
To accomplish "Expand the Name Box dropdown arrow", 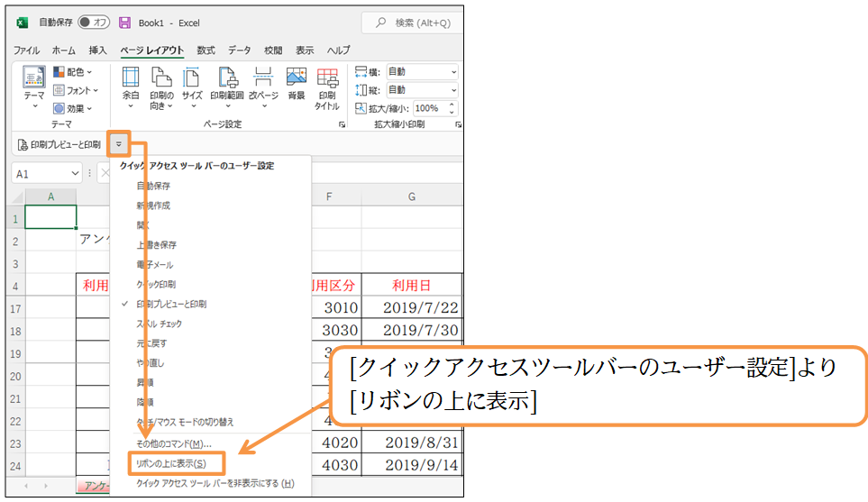I will click(x=76, y=174).
